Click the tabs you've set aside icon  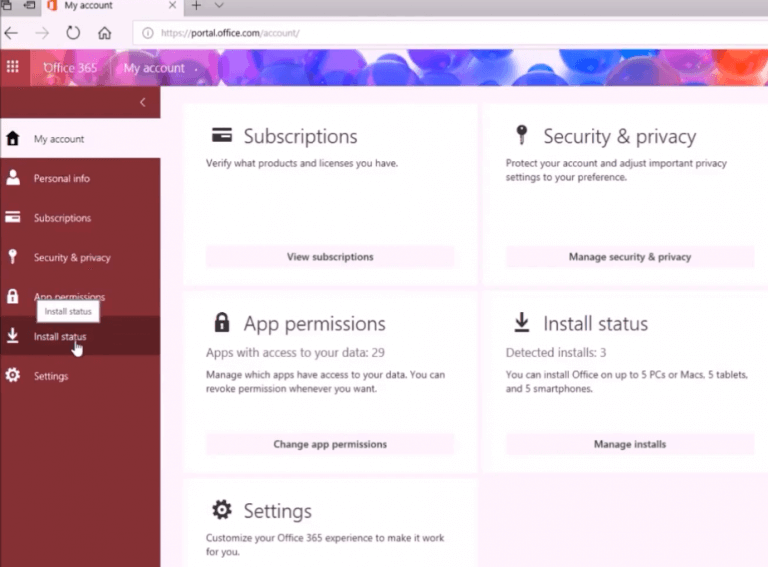[7, 5]
